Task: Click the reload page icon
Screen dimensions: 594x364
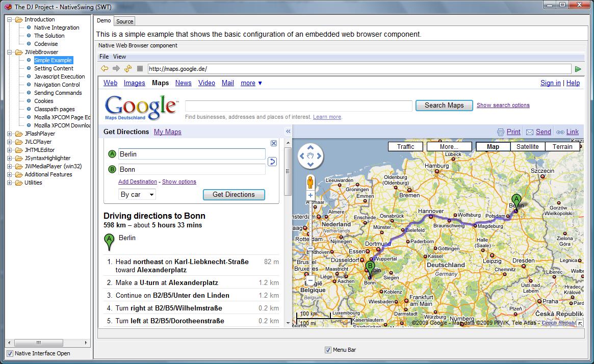Action: [128, 69]
